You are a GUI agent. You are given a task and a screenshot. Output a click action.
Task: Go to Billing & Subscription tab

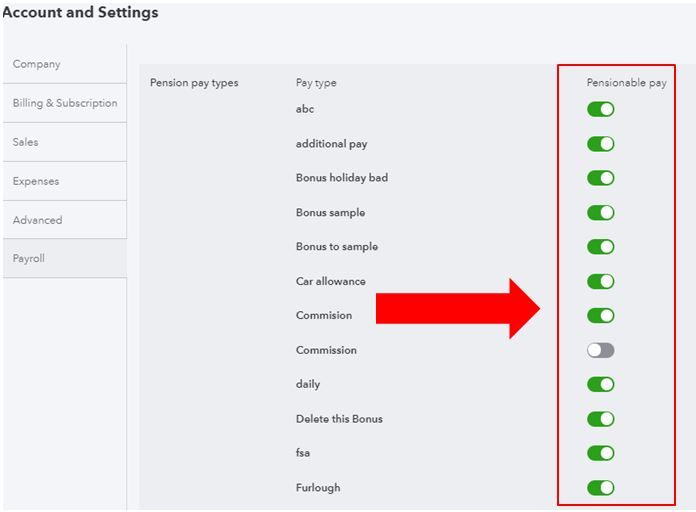pos(65,103)
